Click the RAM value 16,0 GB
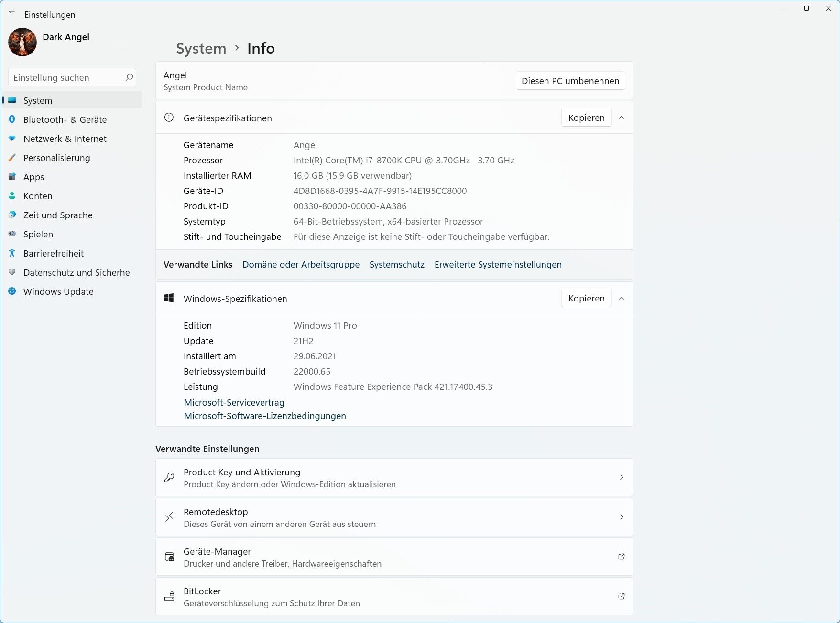Image resolution: width=840 pixels, height=623 pixels. click(352, 175)
